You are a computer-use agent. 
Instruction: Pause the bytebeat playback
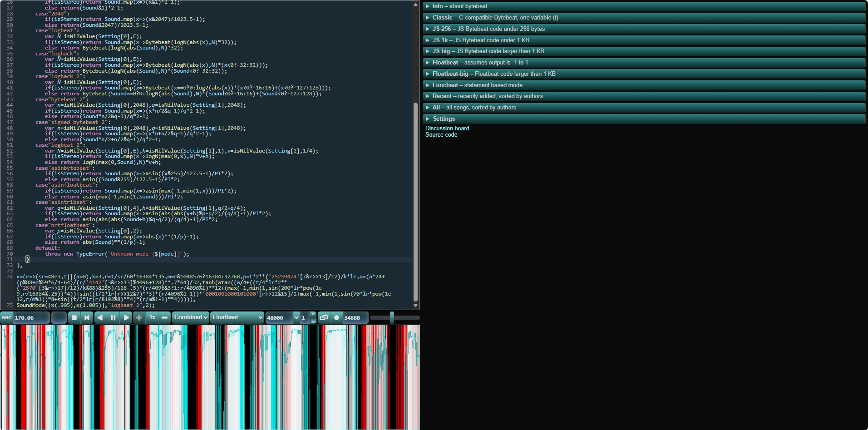point(113,318)
